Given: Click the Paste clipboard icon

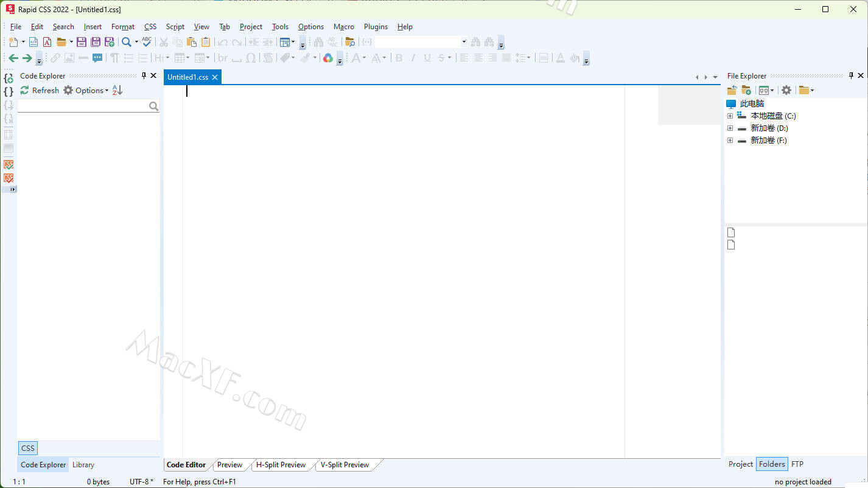Looking at the screenshot, I should (x=192, y=42).
